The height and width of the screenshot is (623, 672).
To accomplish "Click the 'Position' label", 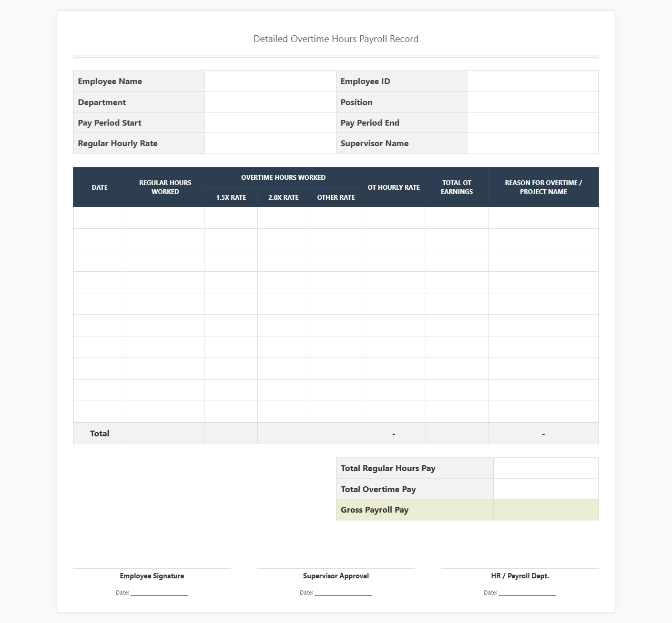I will [x=357, y=103].
